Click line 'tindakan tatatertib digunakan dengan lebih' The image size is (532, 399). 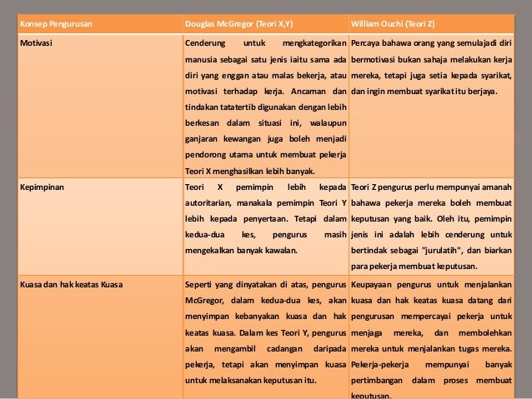(266, 107)
